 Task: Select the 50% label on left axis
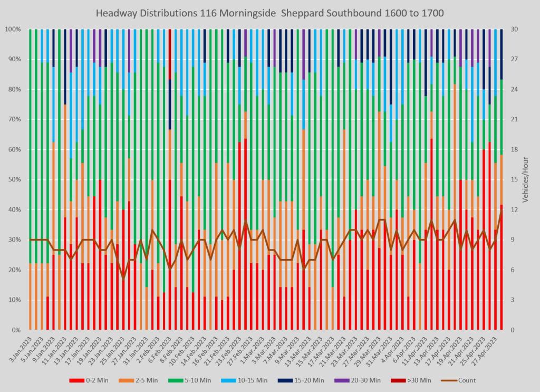14,180
